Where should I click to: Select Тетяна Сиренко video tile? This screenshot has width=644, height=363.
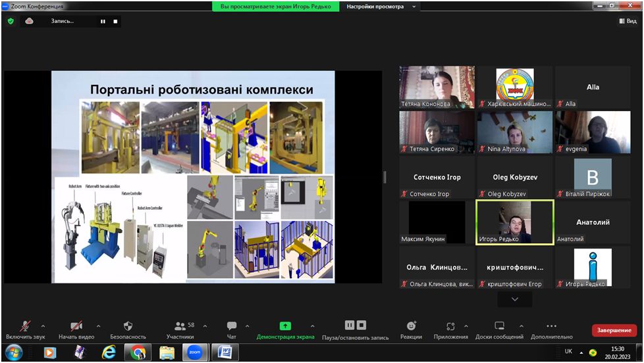pyautogui.click(x=437, y=132)
